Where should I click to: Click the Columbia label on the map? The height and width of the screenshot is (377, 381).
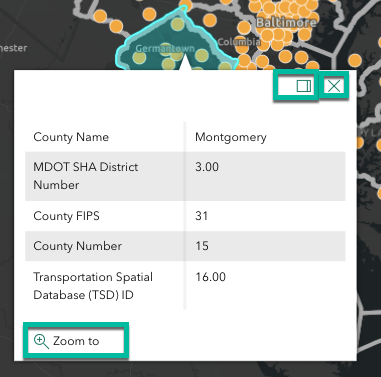tap(239, 42)
